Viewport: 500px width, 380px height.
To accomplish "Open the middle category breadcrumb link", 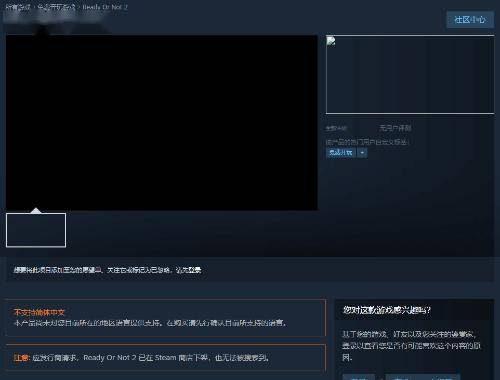I will [56, 7].
